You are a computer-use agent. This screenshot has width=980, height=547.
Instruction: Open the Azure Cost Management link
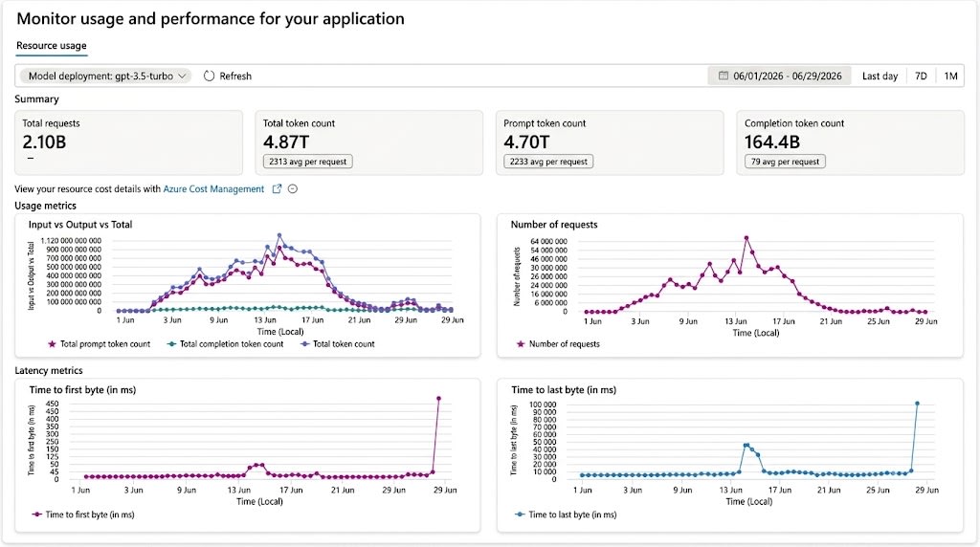click(213, 188)
